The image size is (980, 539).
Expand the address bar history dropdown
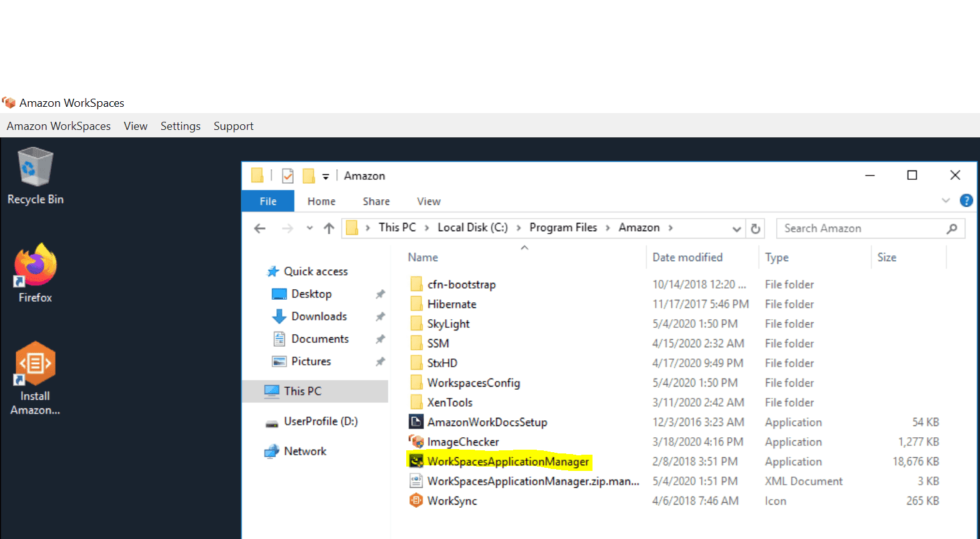point(736,229)
